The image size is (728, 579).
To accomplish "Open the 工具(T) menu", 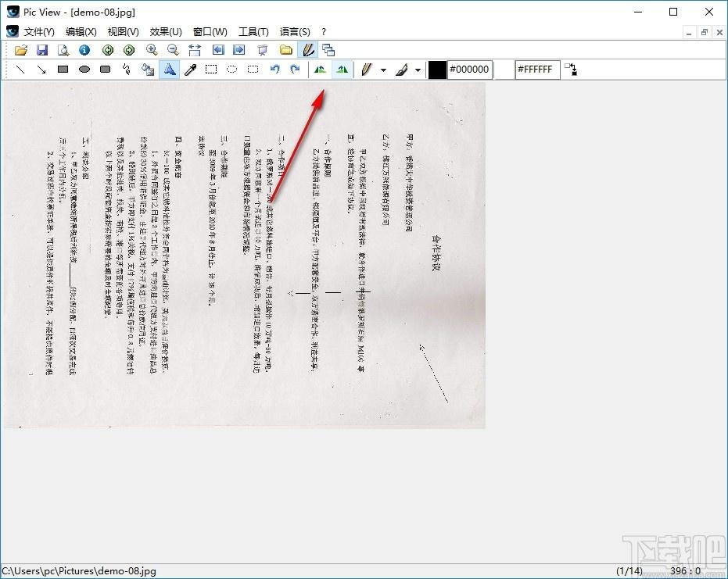I will click(x=253, y=31).
